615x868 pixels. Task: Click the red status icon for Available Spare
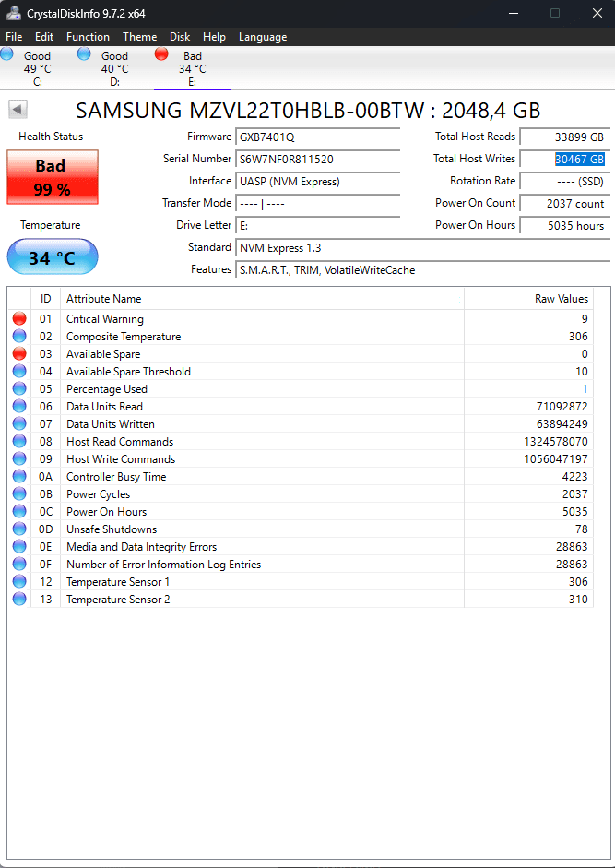point(19,353)
